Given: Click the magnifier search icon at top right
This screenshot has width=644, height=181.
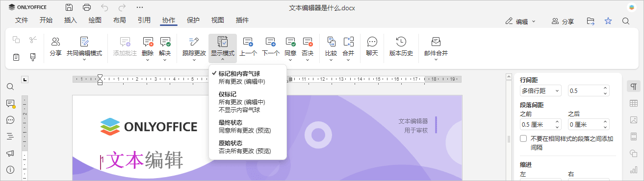Looking at the screenshot, I should point(626,21).
